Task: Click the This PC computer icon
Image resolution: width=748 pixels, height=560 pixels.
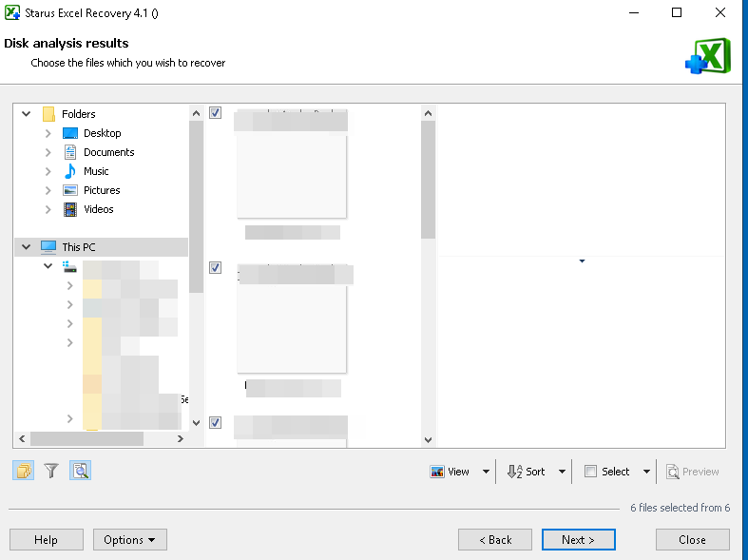Action: tap(48, 247)
